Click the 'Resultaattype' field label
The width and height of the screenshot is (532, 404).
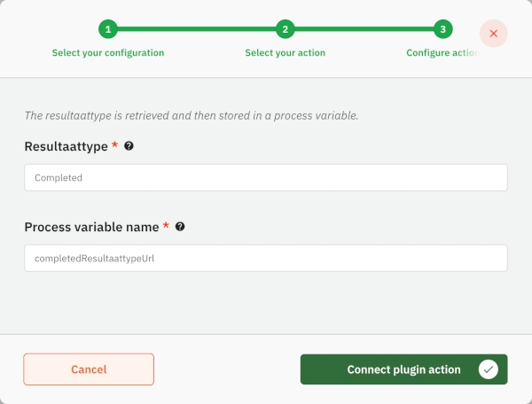pyautogui.click(x=66, y=145)
